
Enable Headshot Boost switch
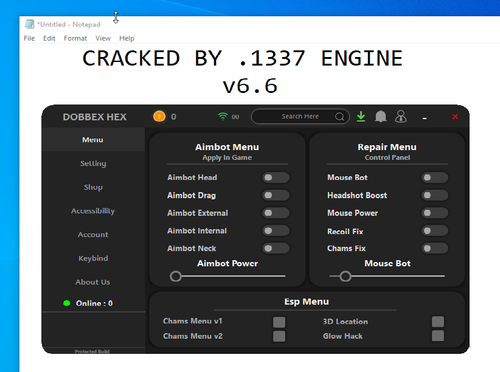click(435, 195)
